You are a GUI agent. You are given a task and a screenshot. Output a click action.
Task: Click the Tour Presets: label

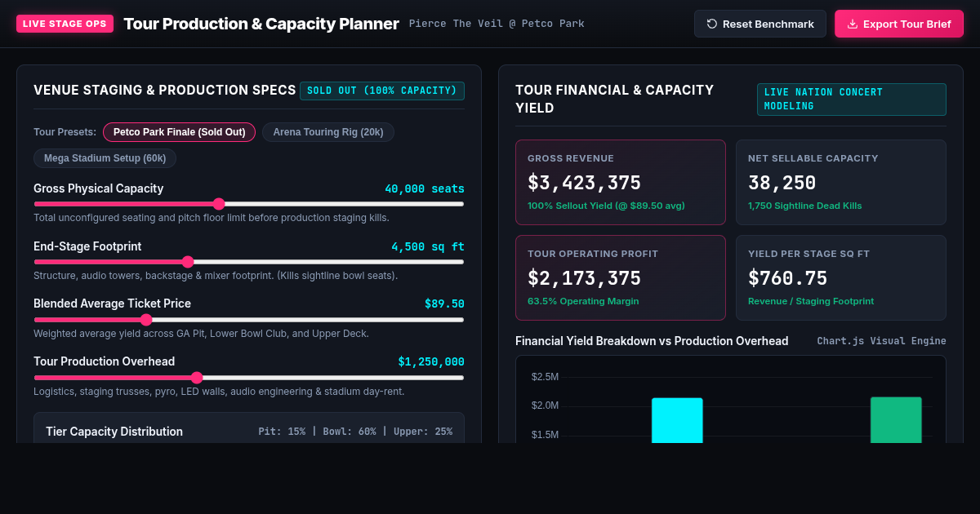65,132
